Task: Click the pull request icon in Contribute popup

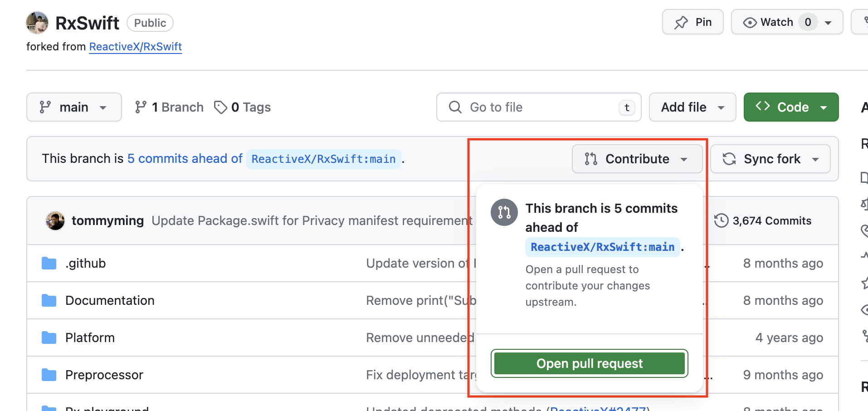Action: 504,212
